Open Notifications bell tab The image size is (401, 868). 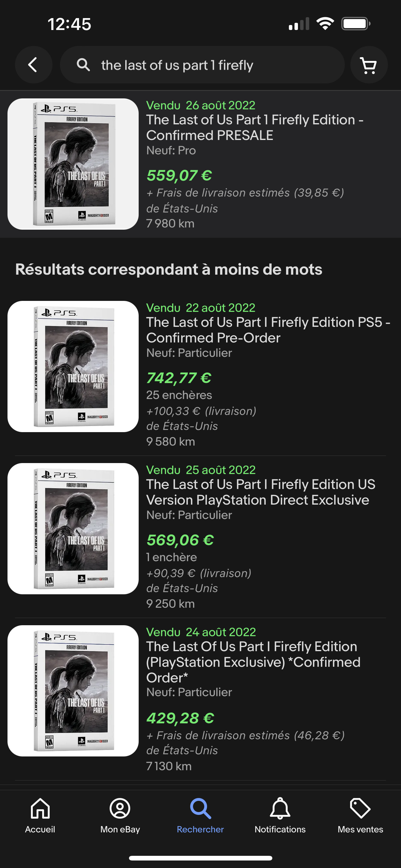[280, 815]
